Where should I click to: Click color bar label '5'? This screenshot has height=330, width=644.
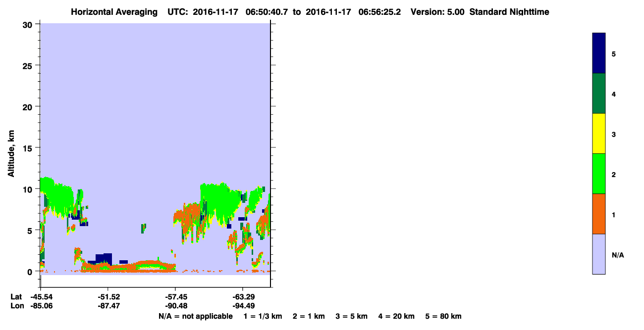[x=614, y=54]
